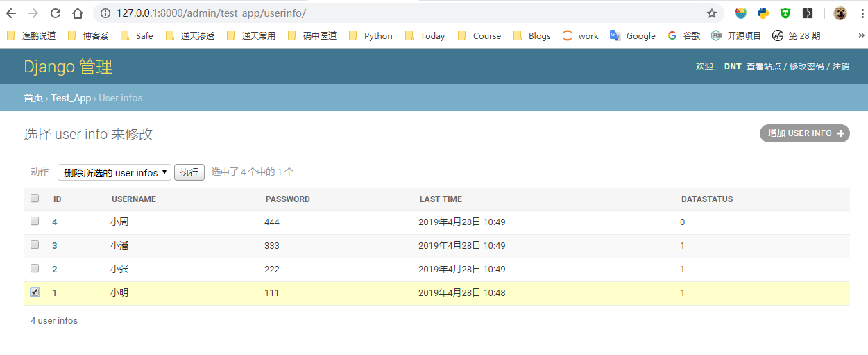
Task: Click the address bar URL field
Action: (x=409, y=13)
